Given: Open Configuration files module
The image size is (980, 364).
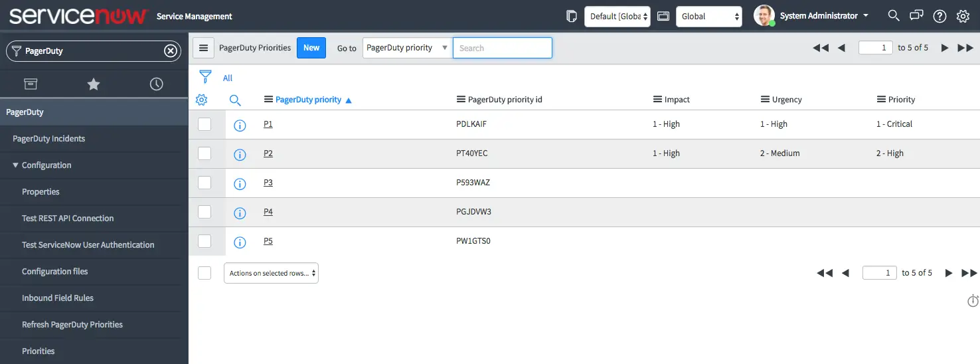Looking at the screenshot, I should [x=55, y=272].
